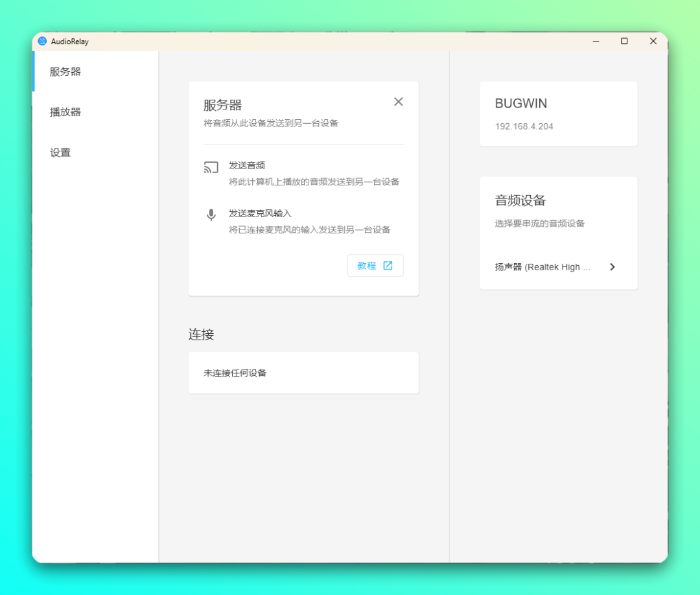The height and width of the screenshot is (595, 700).
Task: Go to the 设置 sidebar tab
Action: pyautogui.click(x=60, y=153)
